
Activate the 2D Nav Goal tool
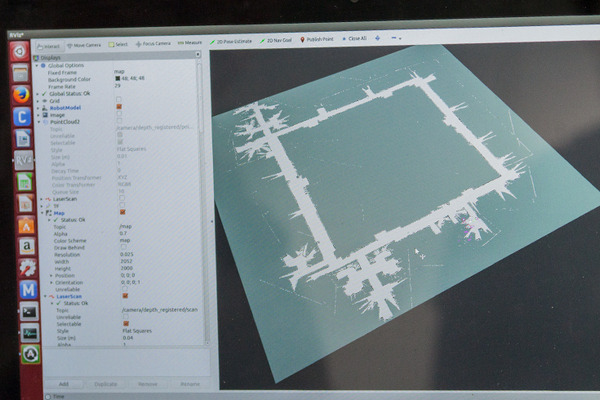pos(280,42)
